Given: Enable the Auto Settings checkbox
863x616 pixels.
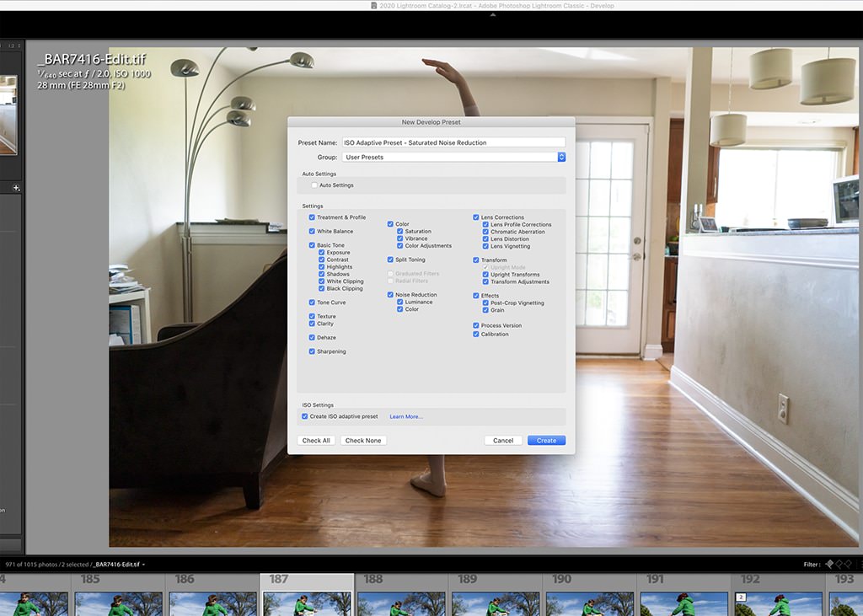Looking at the screenshot, I should pos(314,185).
